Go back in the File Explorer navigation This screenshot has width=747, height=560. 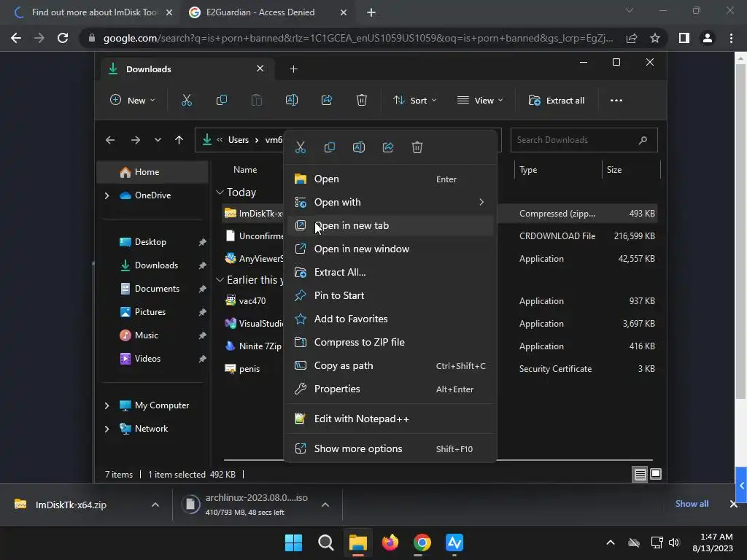click(110, 140)
